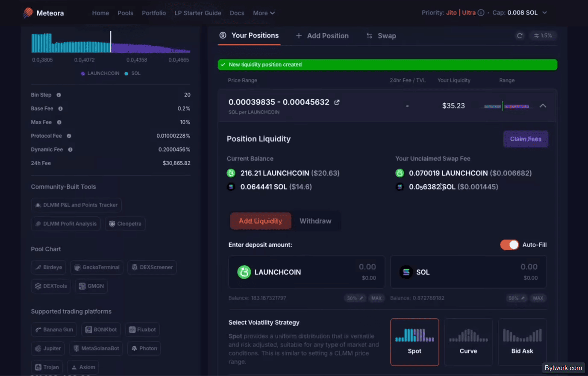Viewport: 588px width, 376px height.
Task: Open slippage settings showing 1.5%
Action: click(543, 36)
